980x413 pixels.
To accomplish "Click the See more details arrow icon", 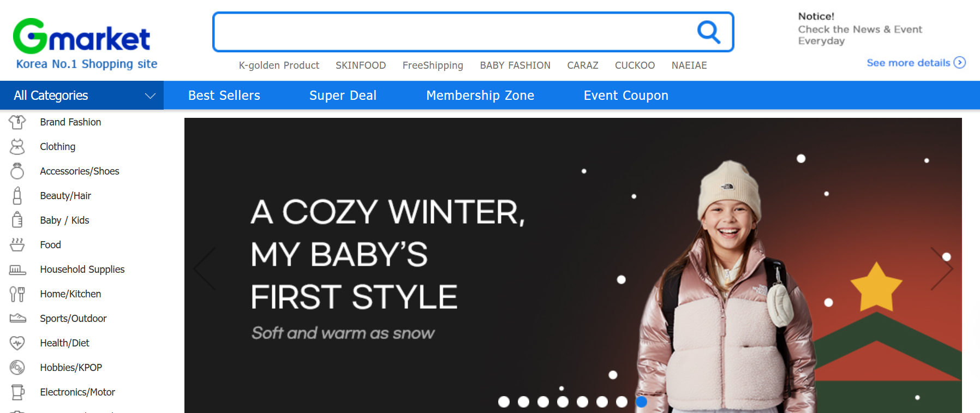I will (959, 63).
